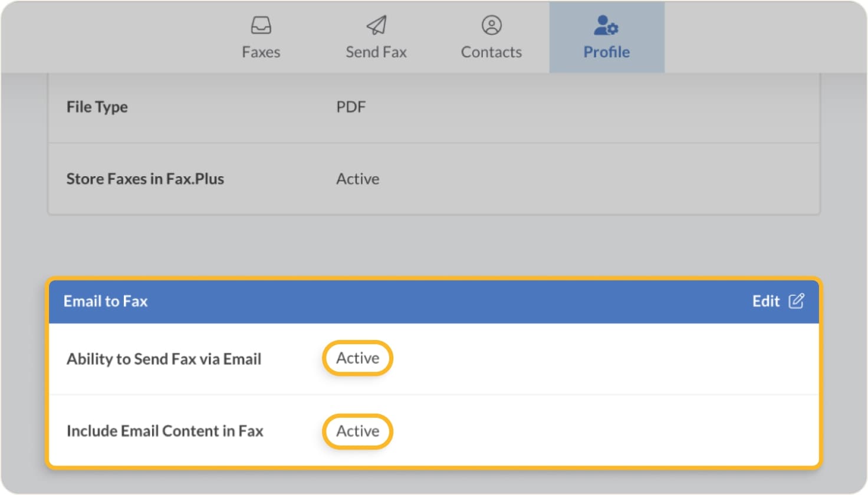Switch to the Faxes tab
This screenshot has width=868, height=495.
click(x=261, y=37)
